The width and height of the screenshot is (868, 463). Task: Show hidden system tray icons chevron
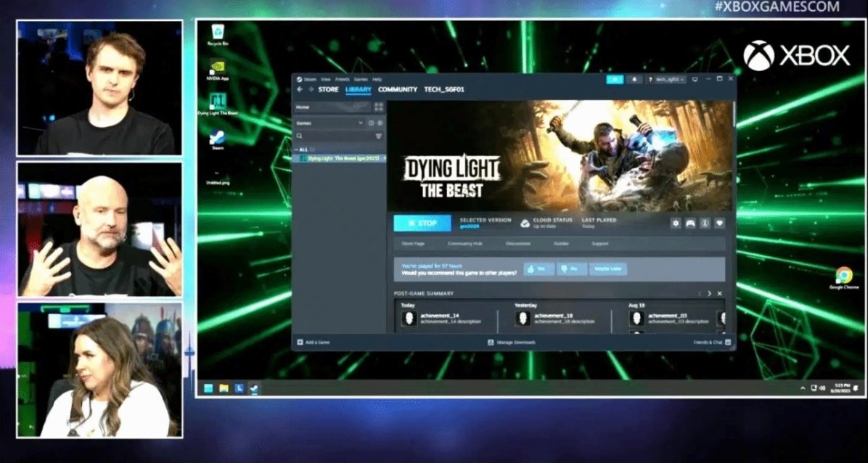(803, 388)
